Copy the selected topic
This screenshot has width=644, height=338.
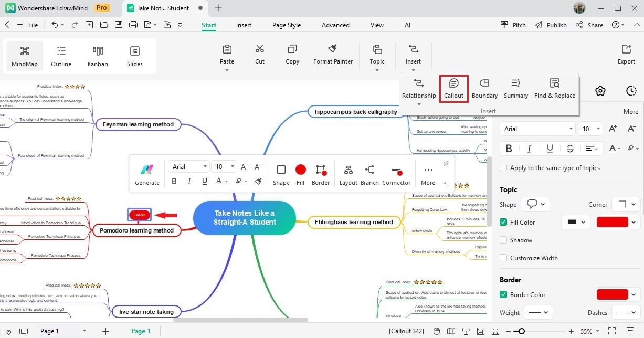point(292,55)
